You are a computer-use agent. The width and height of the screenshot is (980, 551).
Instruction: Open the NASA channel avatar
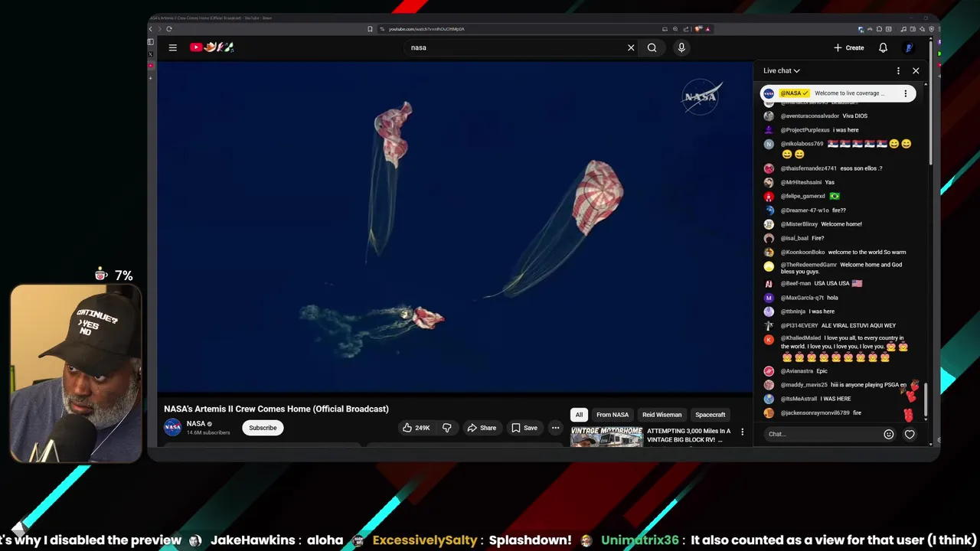173,427
